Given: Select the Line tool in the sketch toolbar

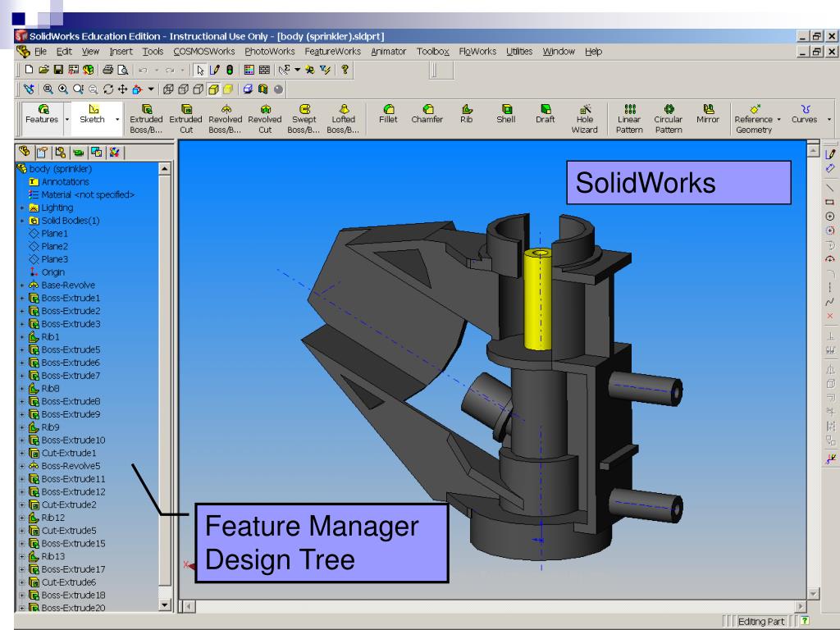Looking at the screenshot, I should 830,188.
